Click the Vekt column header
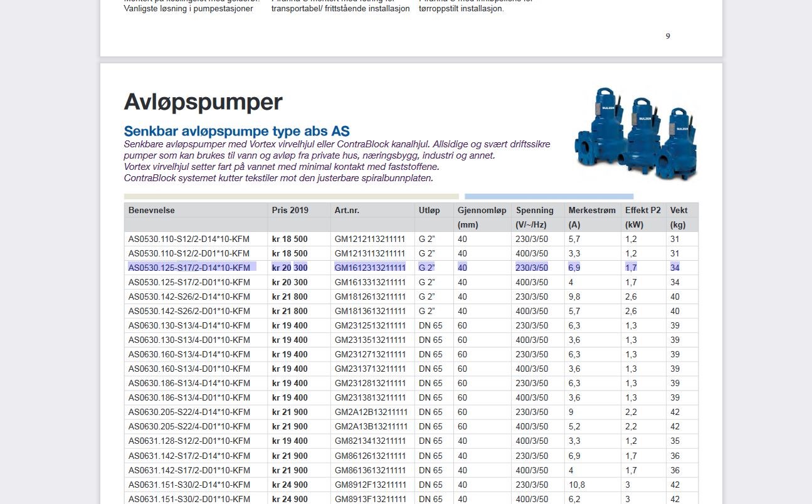 pyautogui.click(x=678, y=211)
